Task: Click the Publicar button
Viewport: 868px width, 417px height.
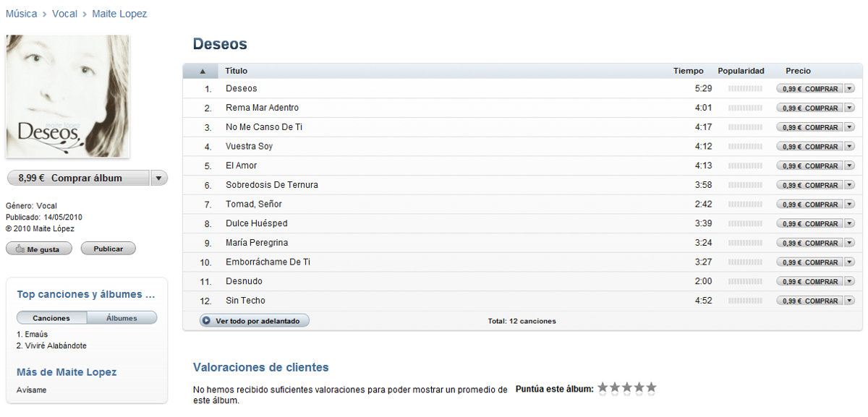Action: 108,249
